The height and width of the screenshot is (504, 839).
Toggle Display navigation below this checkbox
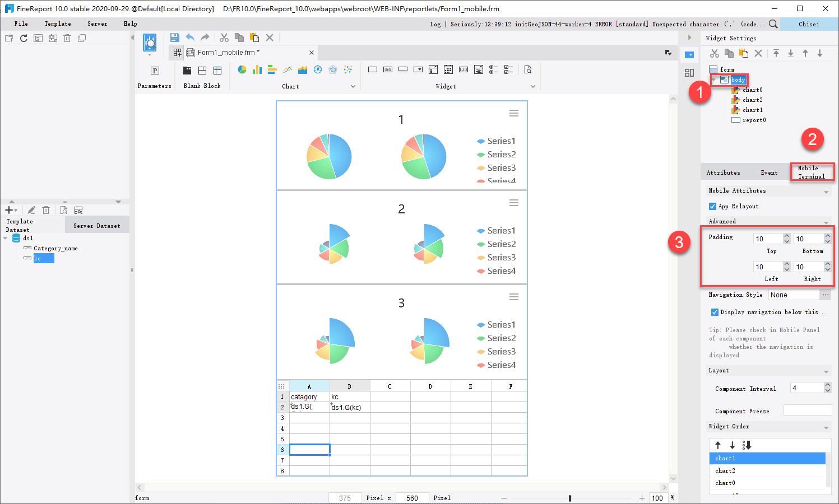[x=715, y=312]
